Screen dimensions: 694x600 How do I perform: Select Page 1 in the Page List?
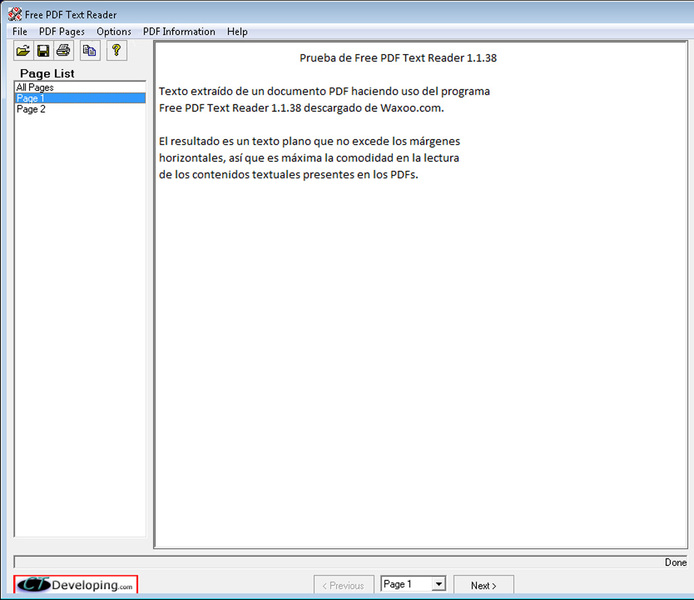click(x=80, y=98)
